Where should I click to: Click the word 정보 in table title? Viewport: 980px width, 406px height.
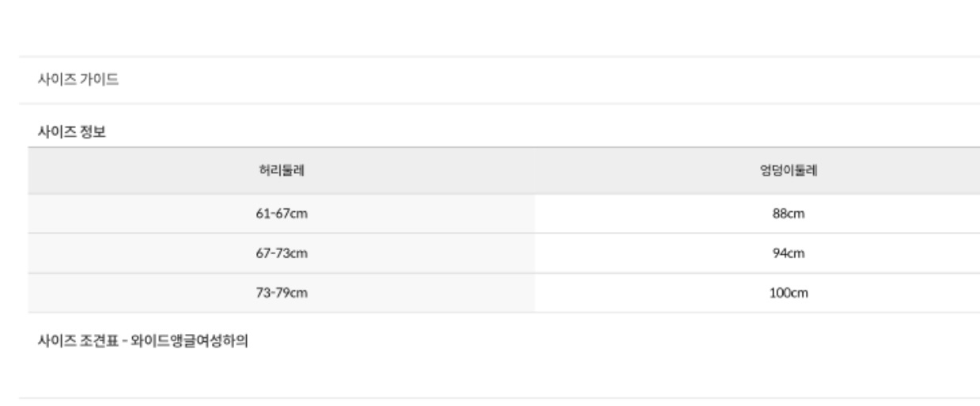point(94,132)
